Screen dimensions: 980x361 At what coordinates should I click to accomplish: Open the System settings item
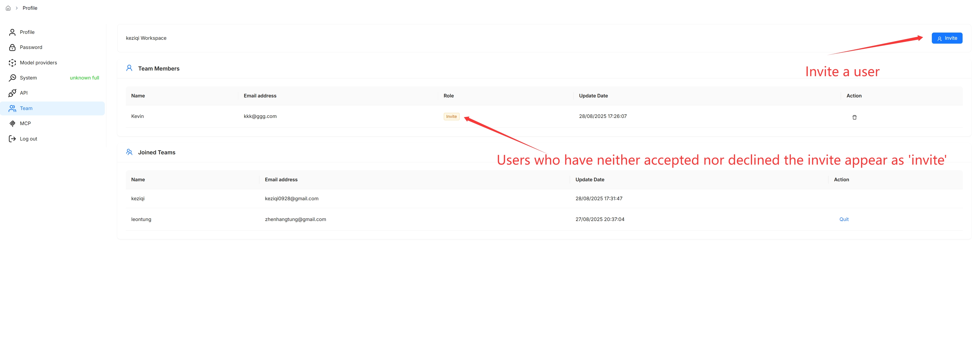(28, 78)
